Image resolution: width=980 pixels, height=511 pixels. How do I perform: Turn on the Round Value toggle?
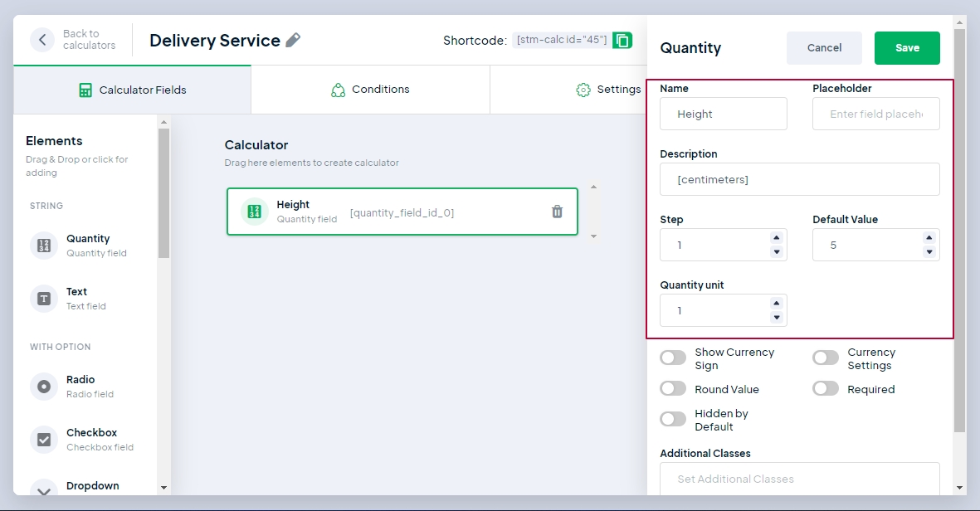coord(673,389)
